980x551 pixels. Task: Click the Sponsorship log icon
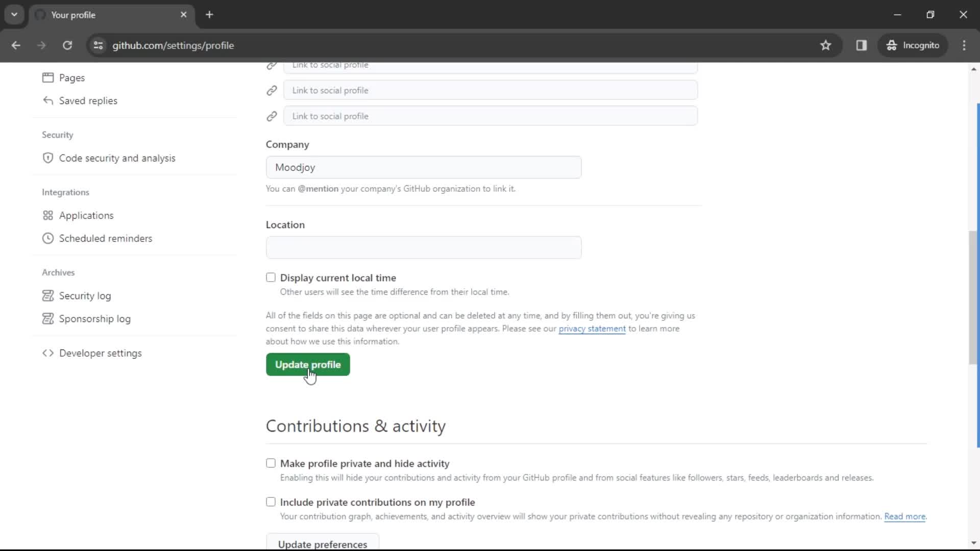tap(48, 317)
